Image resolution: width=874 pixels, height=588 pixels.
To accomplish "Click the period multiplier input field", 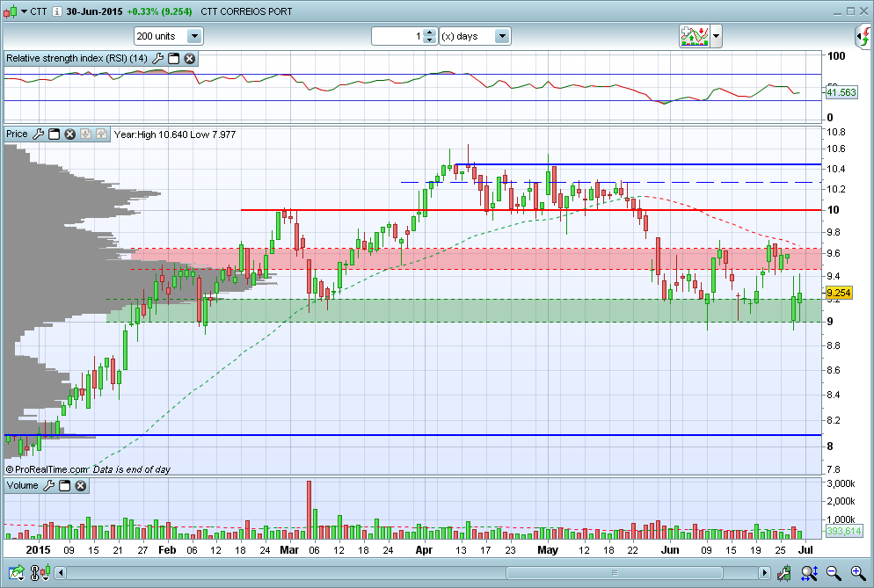I will 397,36.
